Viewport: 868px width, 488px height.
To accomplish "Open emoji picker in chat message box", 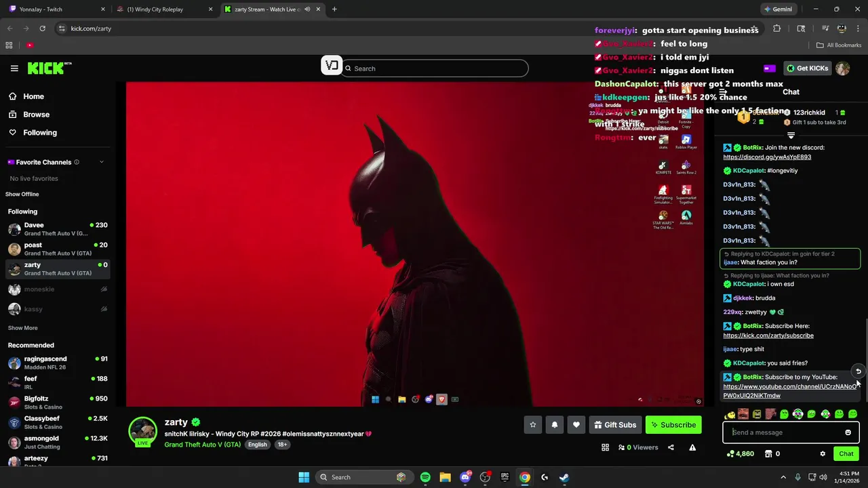I will click(848, 432).
